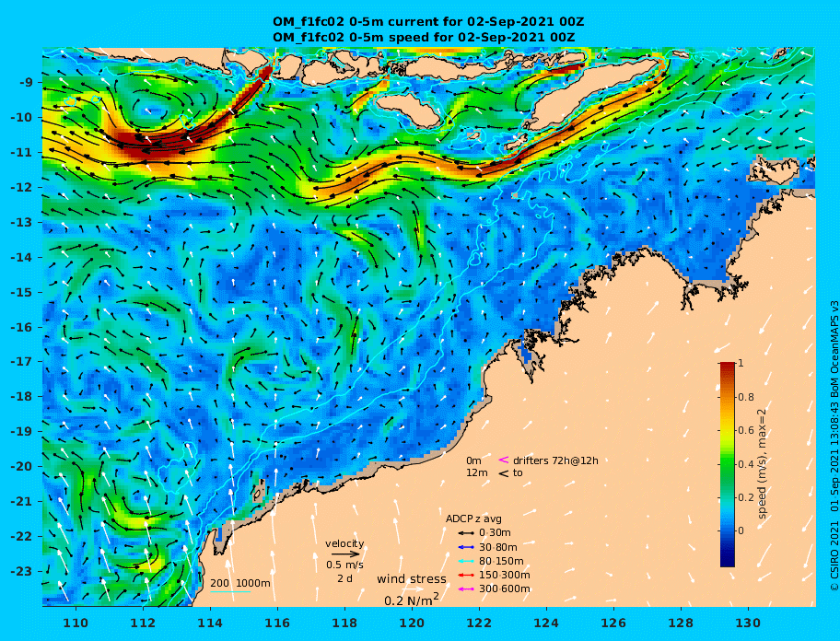Click longitude axis label '126'

613,623
